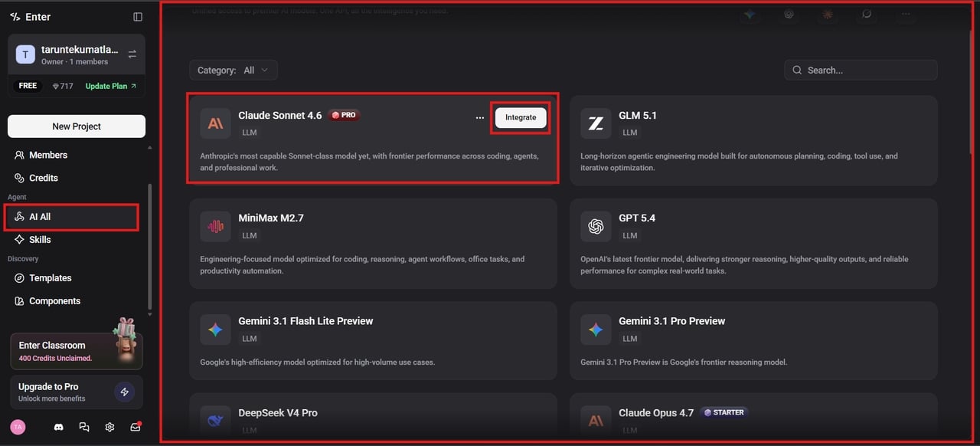Click the New Project button
The image size is (980, 446).
[x=77, y=126]
